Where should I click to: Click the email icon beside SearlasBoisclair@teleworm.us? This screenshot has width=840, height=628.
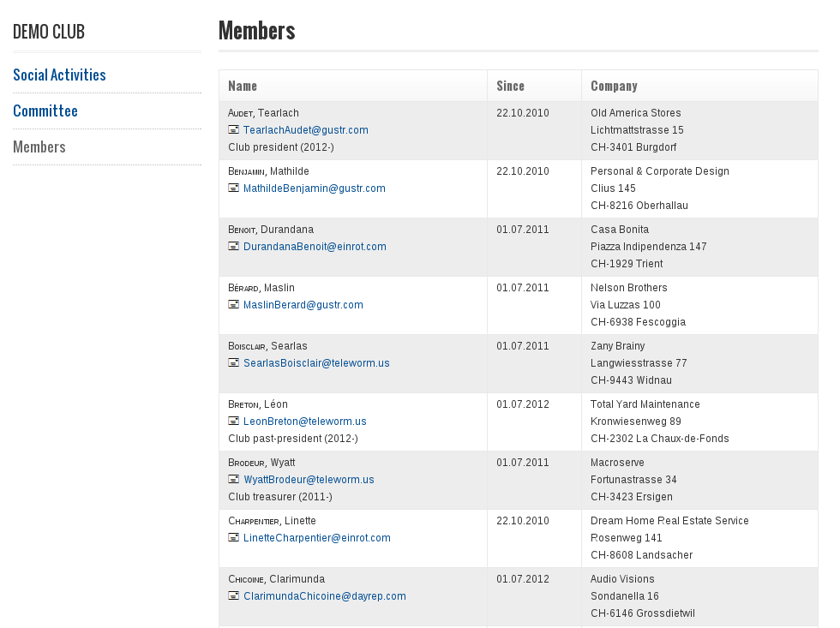coord(233,363)
